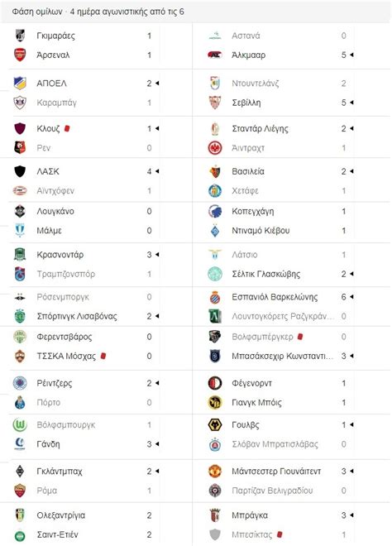Click the Φάση ομίλων header bar

click(x=196, y=12)
